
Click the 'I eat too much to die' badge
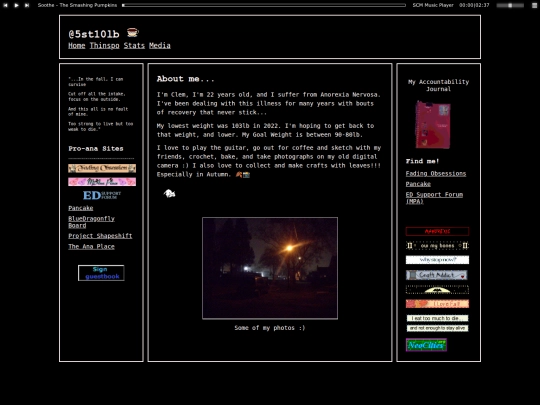437,318
